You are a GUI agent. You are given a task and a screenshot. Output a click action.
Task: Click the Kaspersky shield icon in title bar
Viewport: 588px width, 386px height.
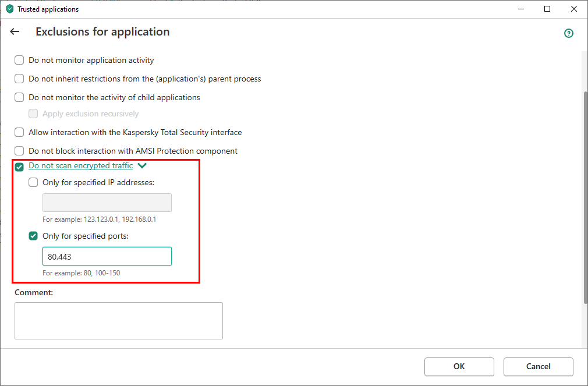9,9
